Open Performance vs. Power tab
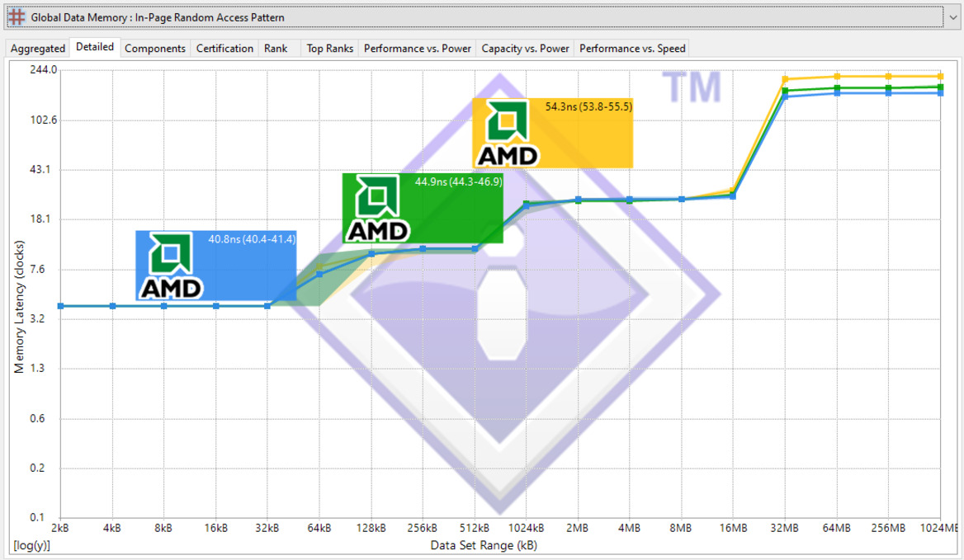964x560 pixels. (418, 48)
